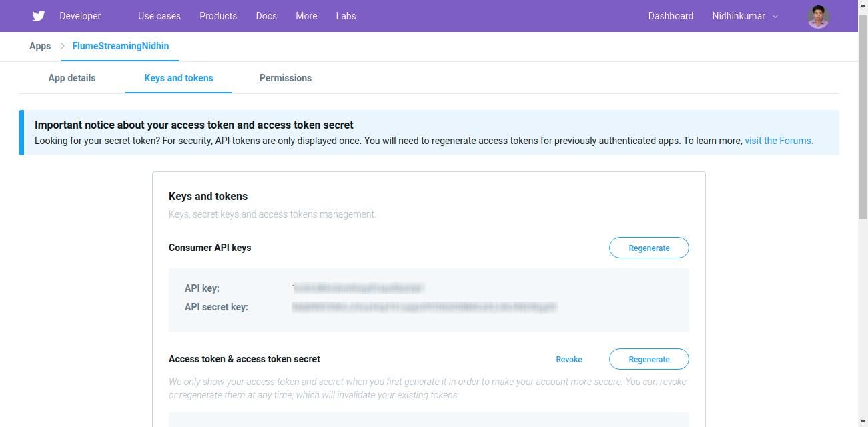Switch to the Keys and tokens tab
Screen dimensions: 868x427
coord(179,78)
